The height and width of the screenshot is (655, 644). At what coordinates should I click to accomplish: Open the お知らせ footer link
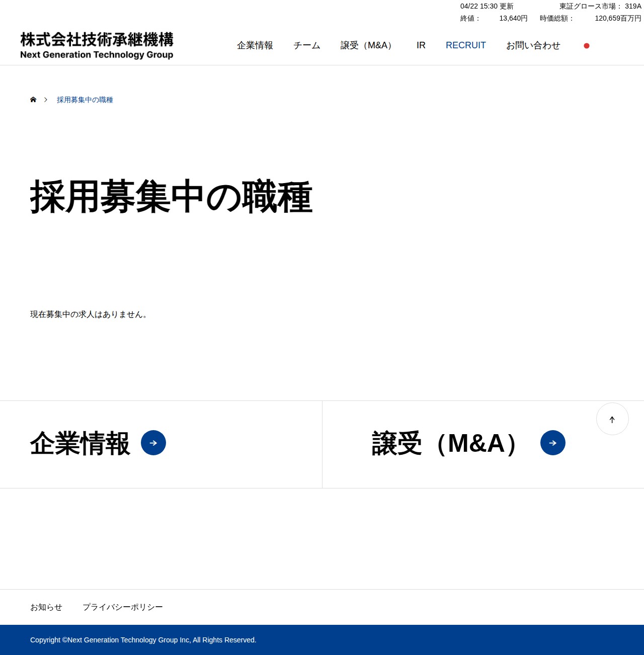(x=46, y=607)
